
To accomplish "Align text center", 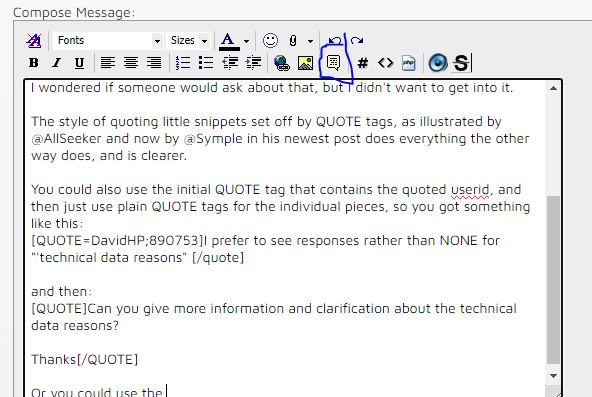I will tap(131, 63).
